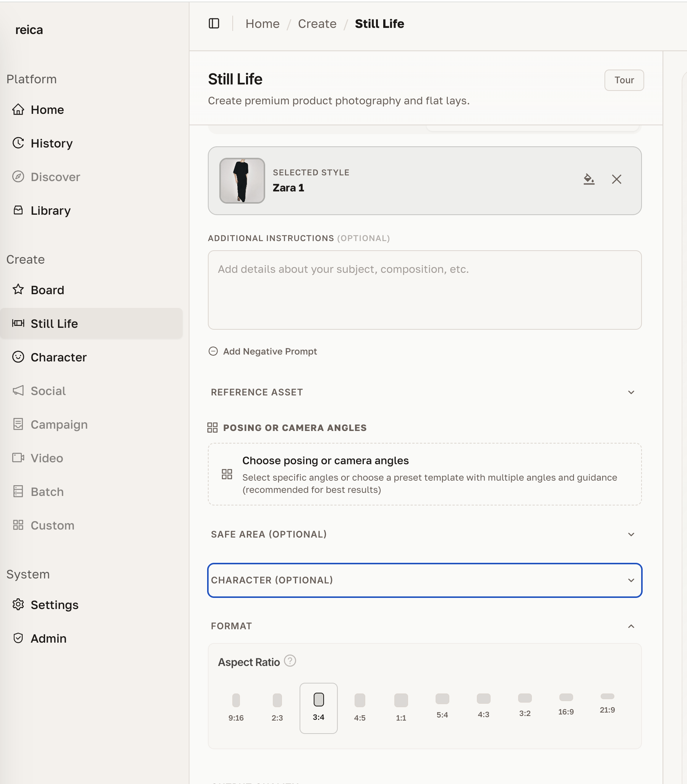This screenshot has height=784, width=687.
Task: Click the Additional Instructions text field
Action: tap(425, 290)
